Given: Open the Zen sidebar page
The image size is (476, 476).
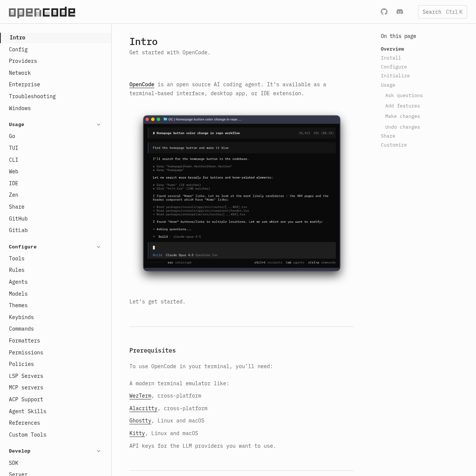Looking at the screenshot, I should point(13,195).
